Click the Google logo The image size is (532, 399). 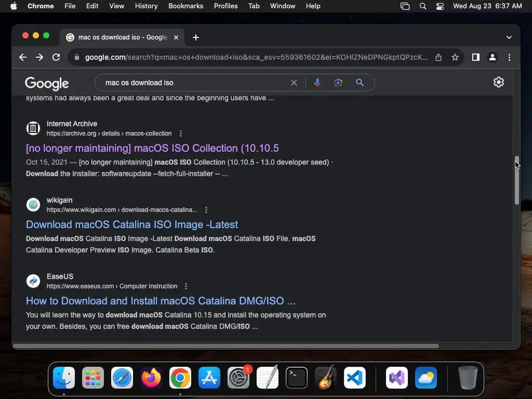coord(47,83)
